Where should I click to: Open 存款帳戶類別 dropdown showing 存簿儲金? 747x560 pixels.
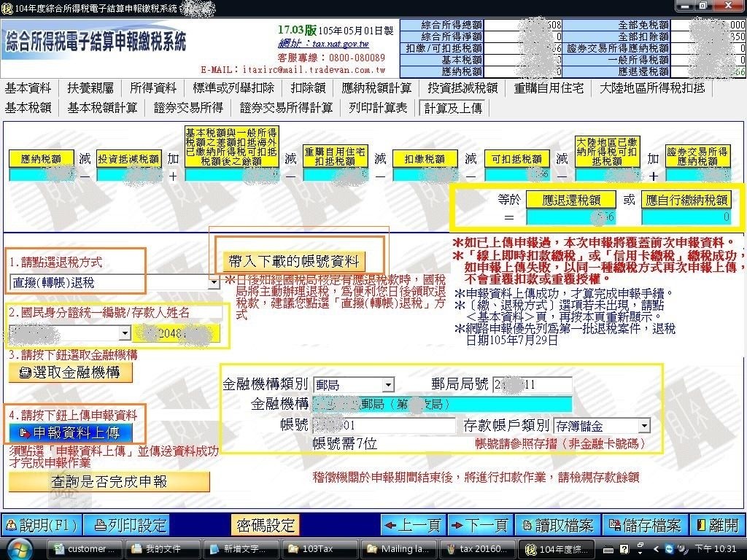click(x=644, y=425)
